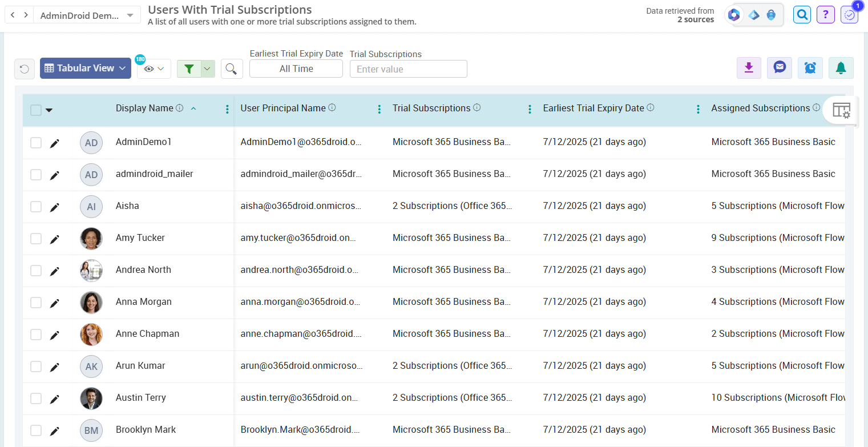Open Display Name column options menu
This screenshot has height=447, width=868.
point(227,108)
